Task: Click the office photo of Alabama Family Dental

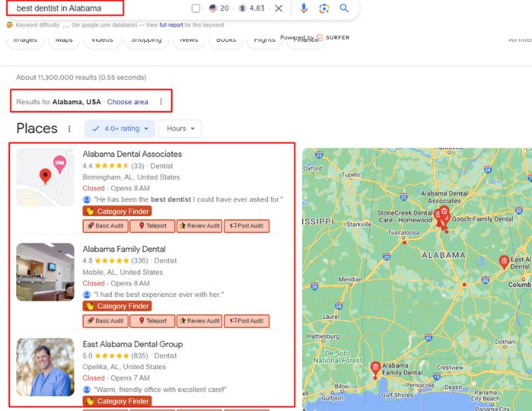Action: [45, 271]
